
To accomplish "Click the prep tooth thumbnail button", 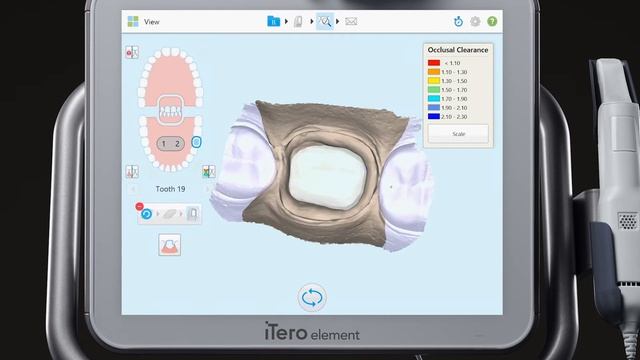I will tap(170, 245).
